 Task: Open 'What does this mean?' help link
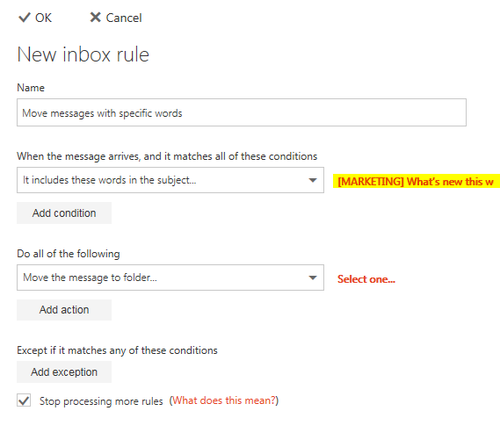click(224, 400)
